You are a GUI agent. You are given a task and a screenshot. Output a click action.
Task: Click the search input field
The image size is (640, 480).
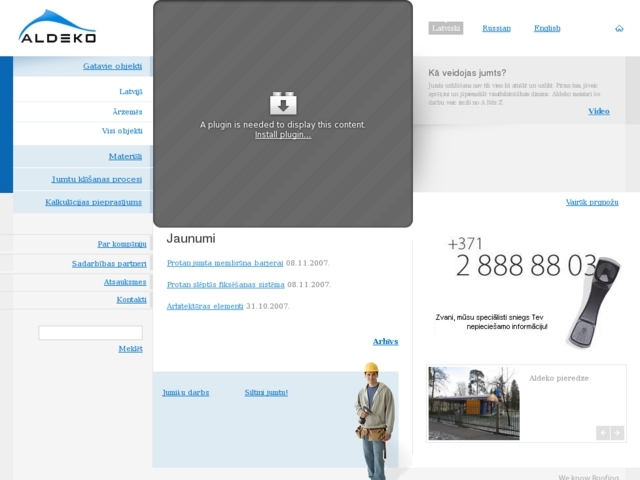pyautogui.click(x=90, y=333)
